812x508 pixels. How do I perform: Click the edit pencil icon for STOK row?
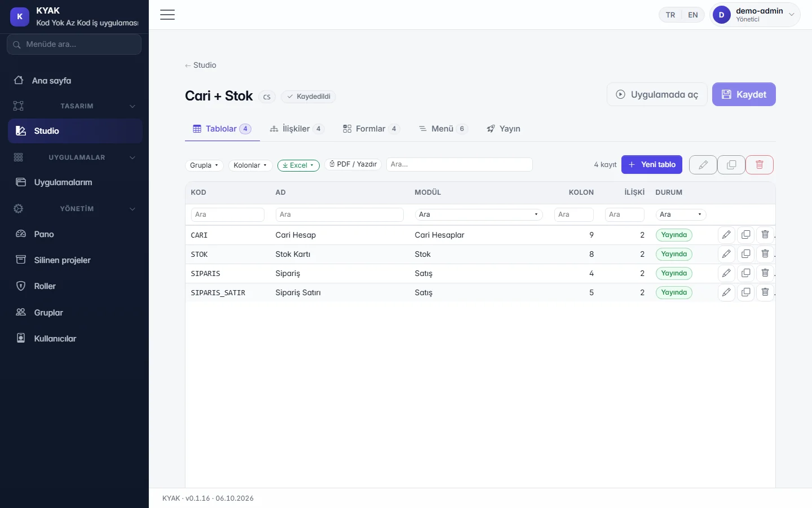[x=726, y=254]
